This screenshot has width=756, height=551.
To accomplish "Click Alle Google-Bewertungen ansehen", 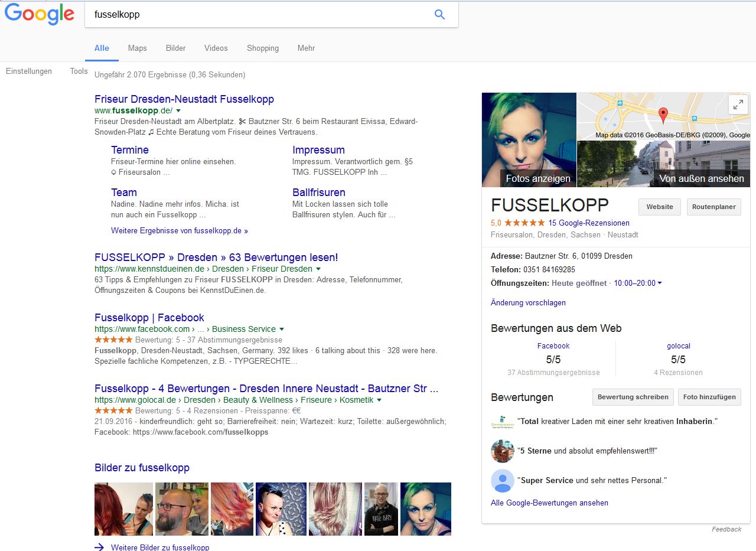I will coord(549,503).
